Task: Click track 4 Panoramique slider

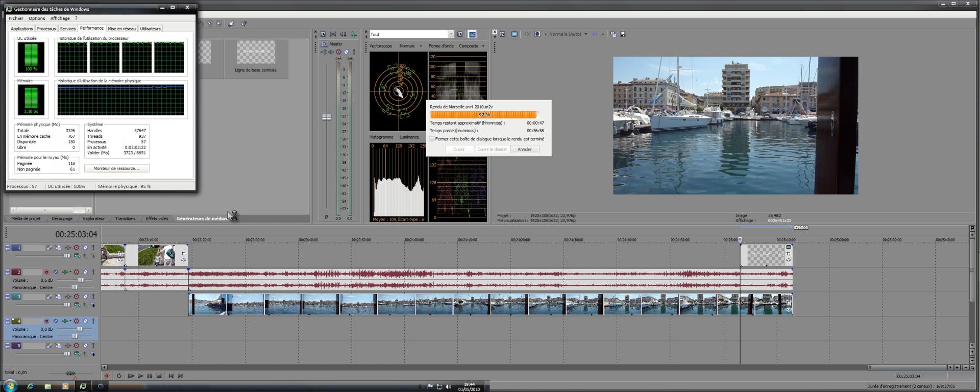Action: [75, 336]
